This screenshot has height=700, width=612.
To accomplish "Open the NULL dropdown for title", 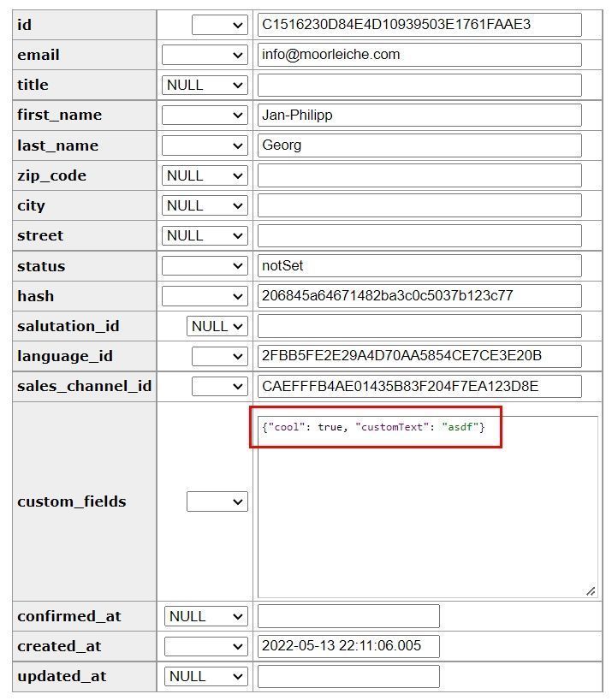I will [205, 85].
